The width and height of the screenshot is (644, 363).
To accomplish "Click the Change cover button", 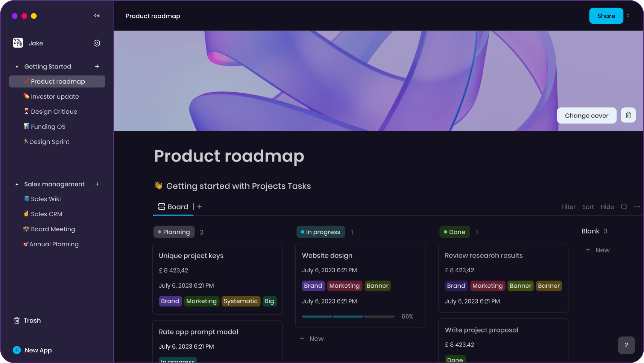I will coord(586,116).
